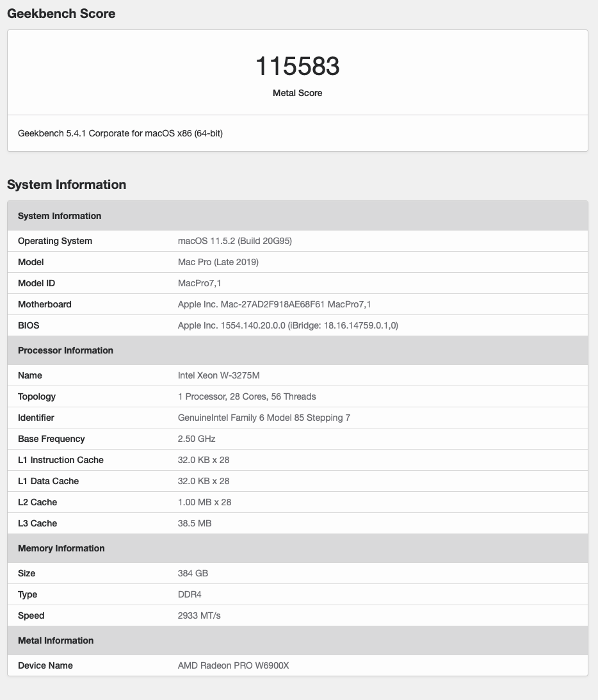
Task: Select the 1554.140.20.0.0 iBridge BIOS value
Action: point(288,325)
